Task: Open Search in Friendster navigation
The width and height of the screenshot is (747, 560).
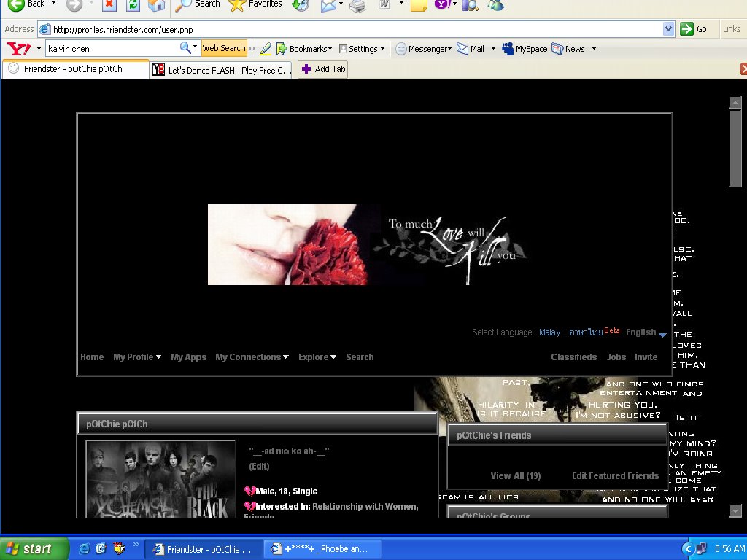Action: pyautogui.click(x=360, y=357)
